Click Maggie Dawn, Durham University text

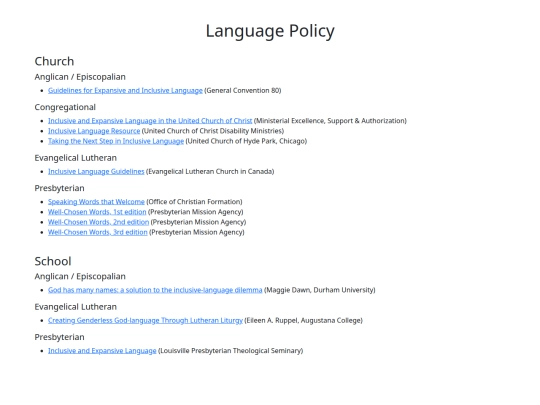coord(320,290)
